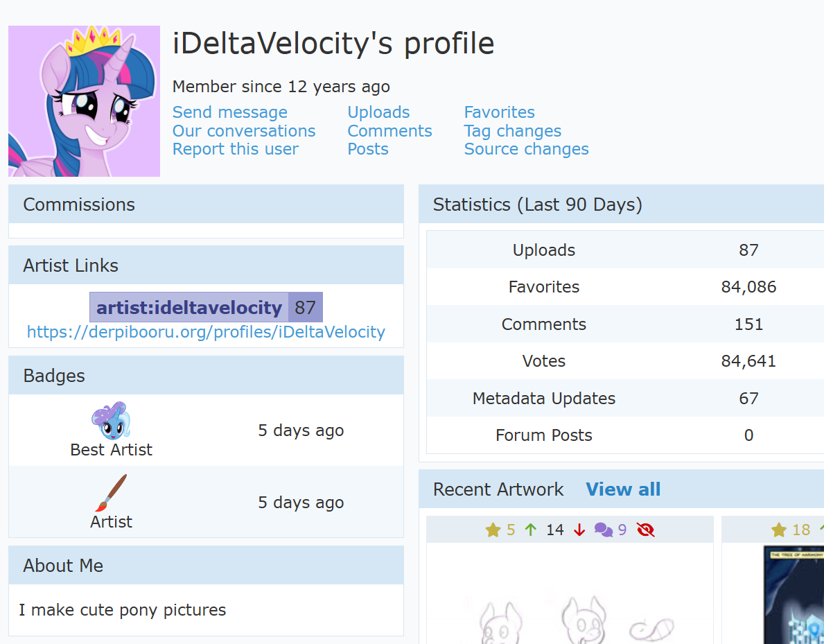The image size is (824, 644).
Task: Open the derpibooru.org profile URL link
Action: click(x=206, y=332)
